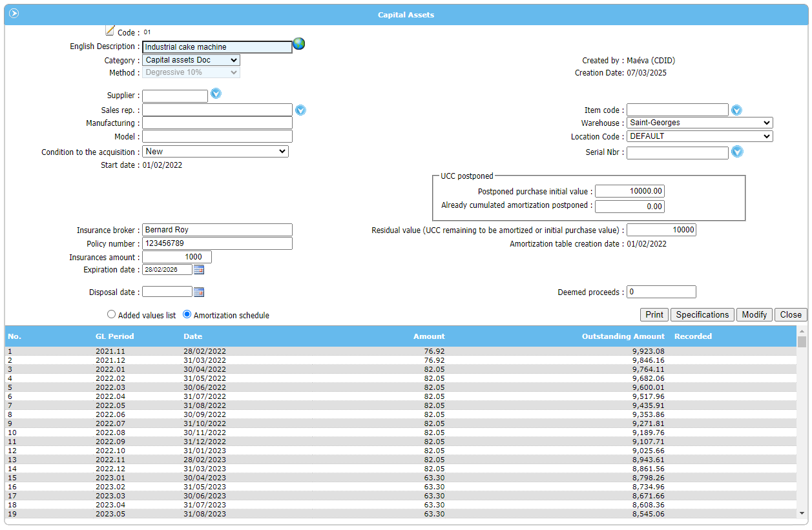Viewport: 812px width, 530px height.
Task: Click the Deemed proceeds field
Action: (x=661, y=292)
